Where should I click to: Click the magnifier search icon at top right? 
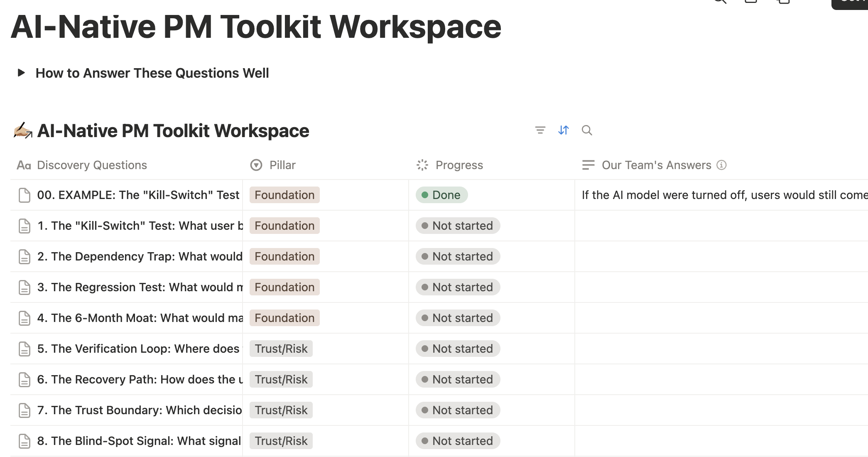pos(721,2)
